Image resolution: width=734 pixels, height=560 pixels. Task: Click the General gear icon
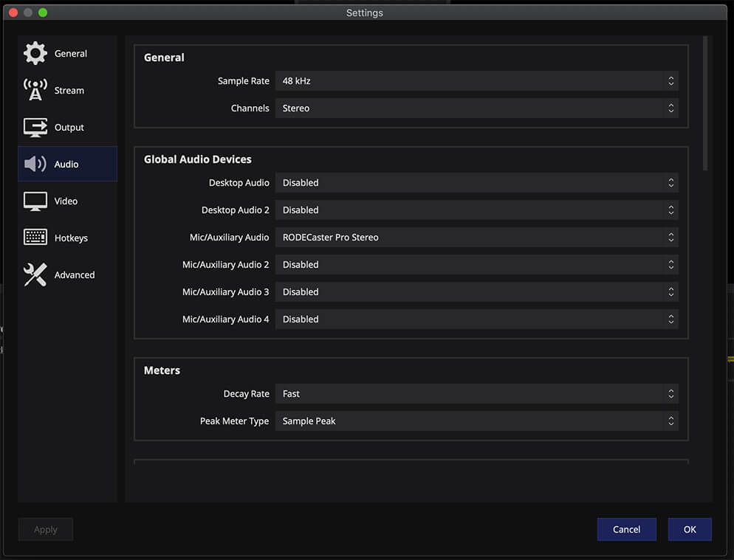(35, 53)
